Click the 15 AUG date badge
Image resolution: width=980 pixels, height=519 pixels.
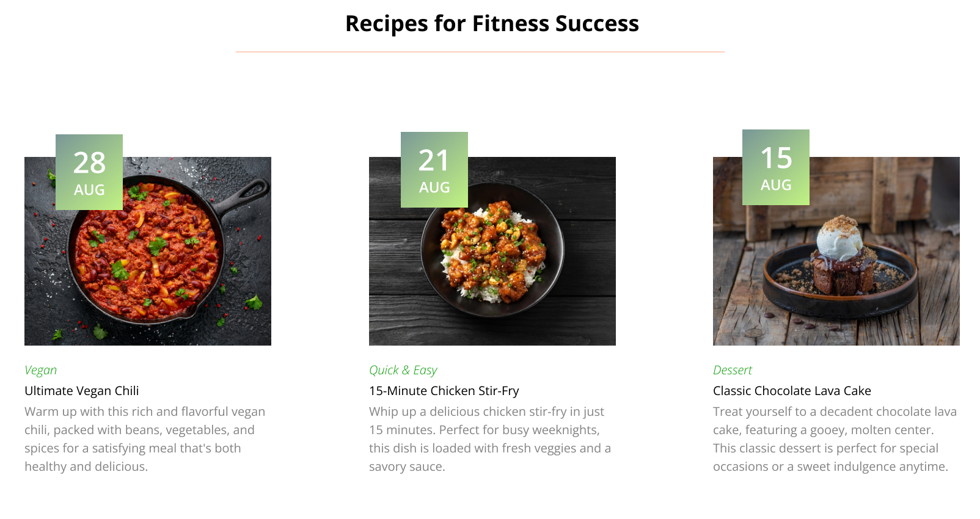[776, 167]
